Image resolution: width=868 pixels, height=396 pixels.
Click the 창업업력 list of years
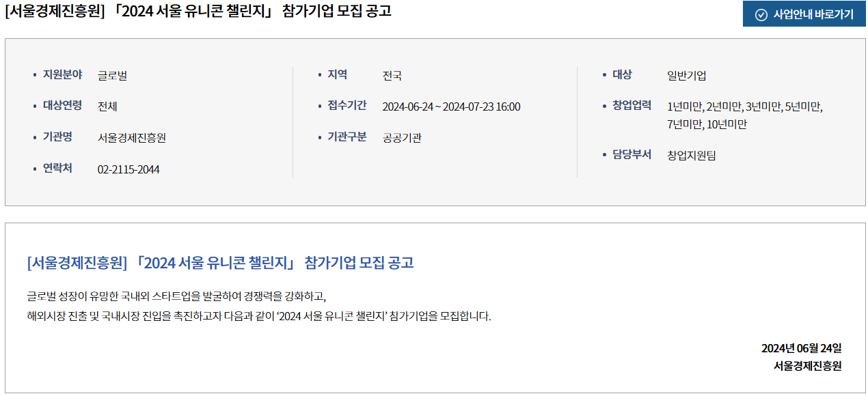(746, 115)
